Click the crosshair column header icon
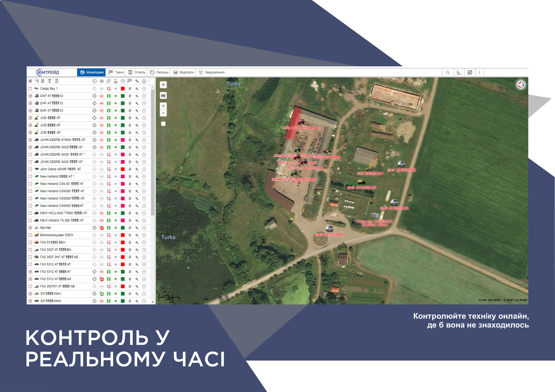Viewport: 555px width, 392px height. pyautogui.click(x=94, y=81)
